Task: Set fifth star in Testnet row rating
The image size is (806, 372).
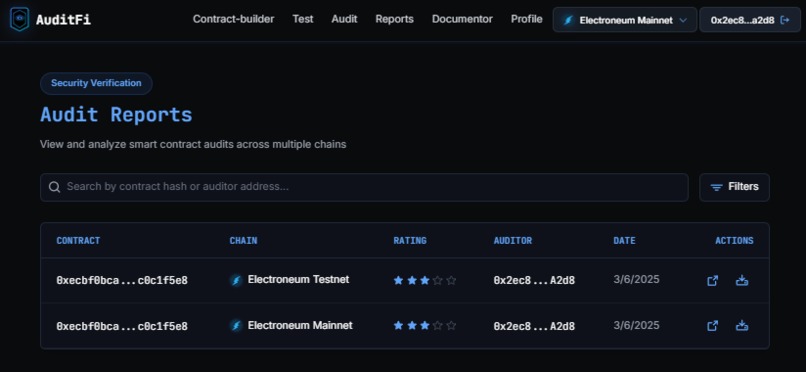Action: (451, 281)
